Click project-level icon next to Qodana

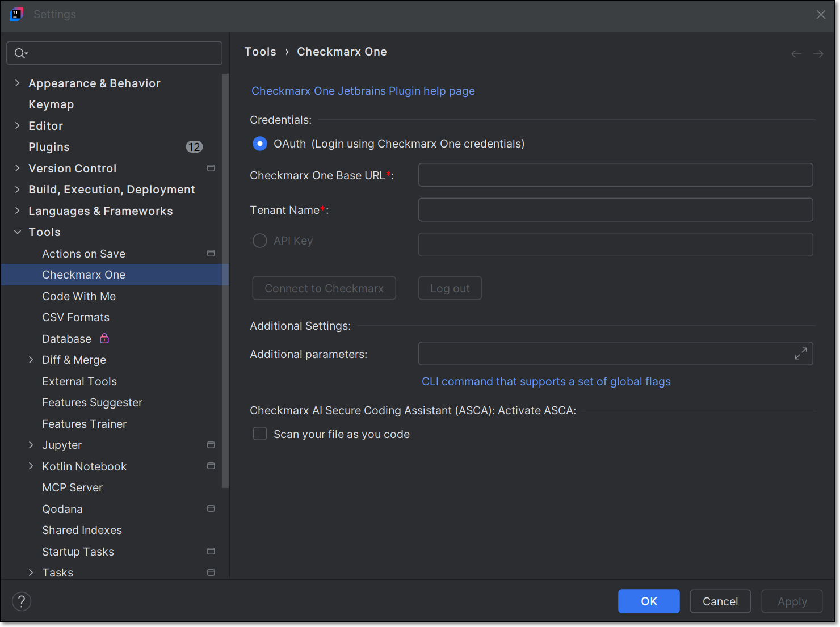(x=211, y=509)
